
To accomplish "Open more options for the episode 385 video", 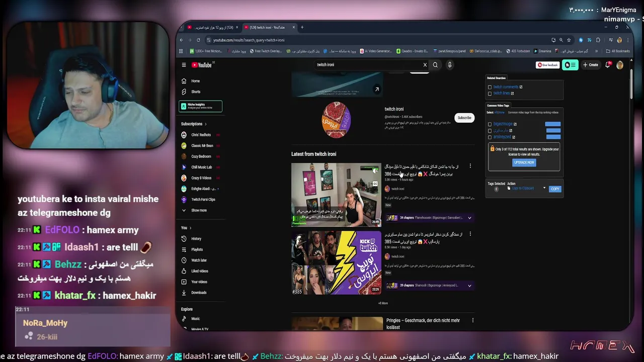I will click(470, 234).
